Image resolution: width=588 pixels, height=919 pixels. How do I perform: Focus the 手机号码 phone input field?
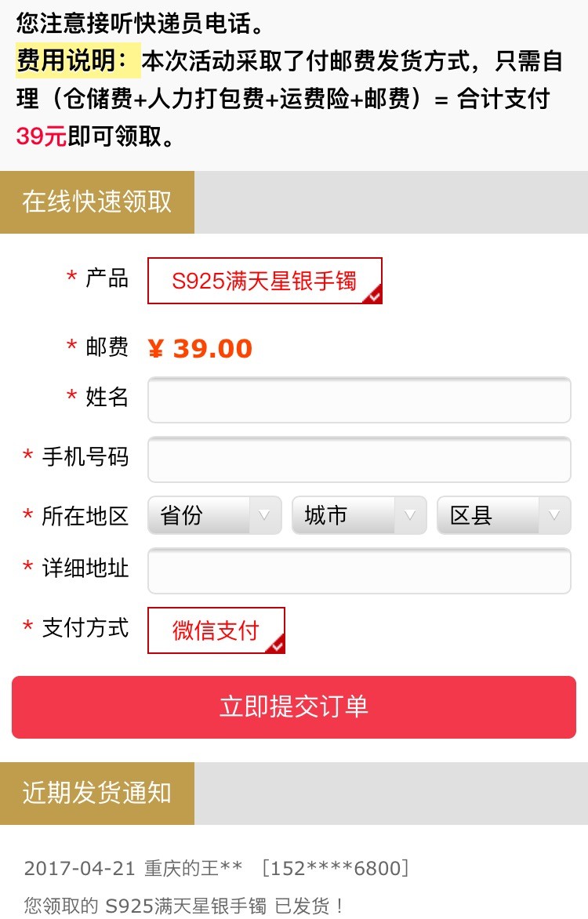pos(359,459)
